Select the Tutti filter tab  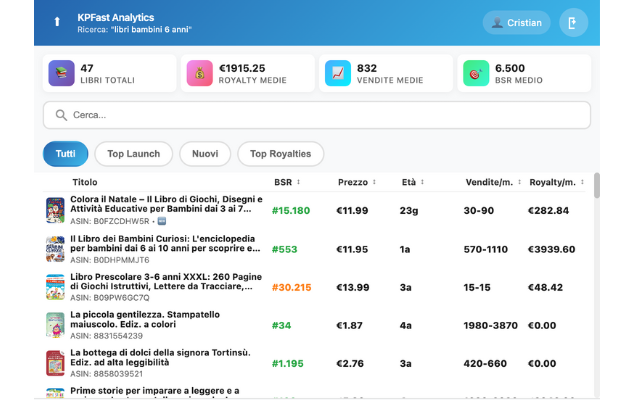(65, 154)
